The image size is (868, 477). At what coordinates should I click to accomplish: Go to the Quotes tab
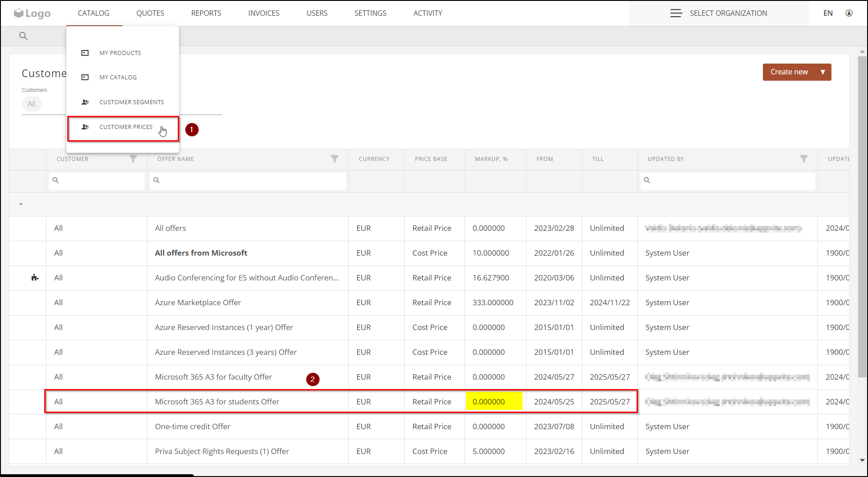click(150, 13)
